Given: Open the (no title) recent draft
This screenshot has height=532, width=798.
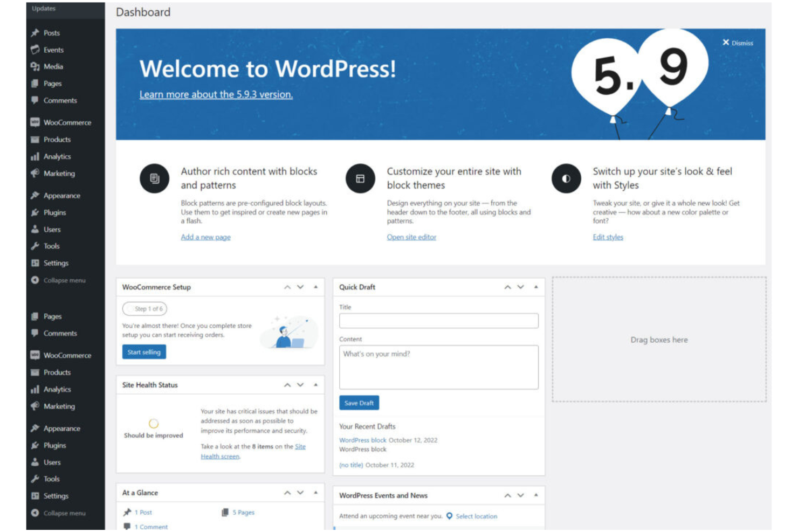Looking at the screenshot, I should click(351, 465).
